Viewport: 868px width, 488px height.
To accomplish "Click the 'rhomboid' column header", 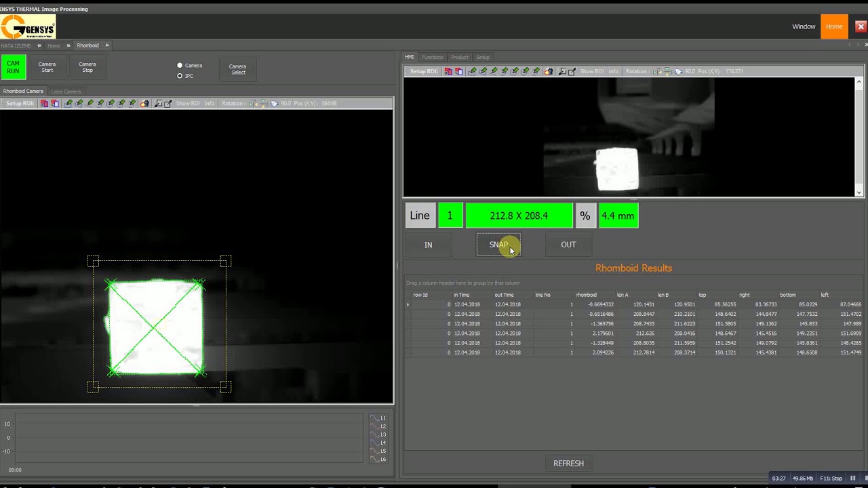I will [587, 295].
